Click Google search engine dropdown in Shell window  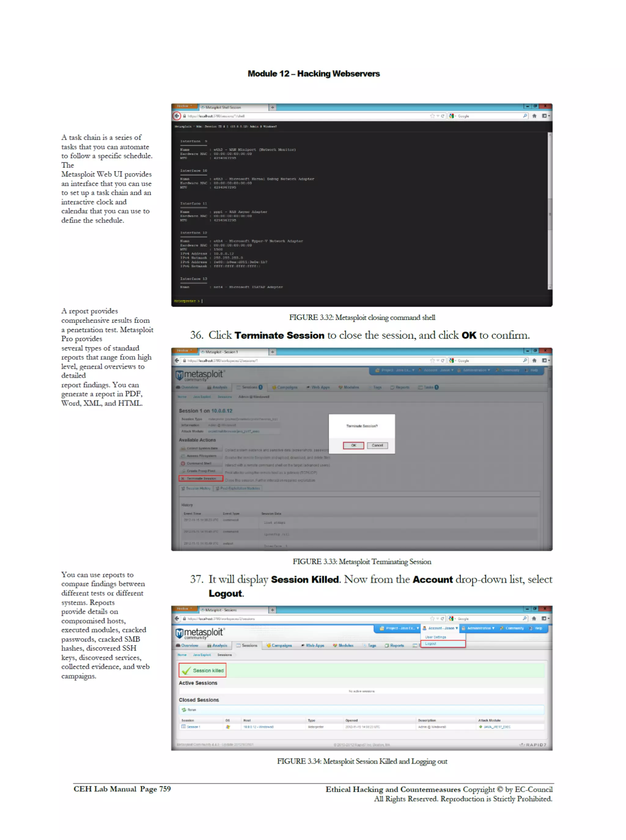(x=452, y=116)
